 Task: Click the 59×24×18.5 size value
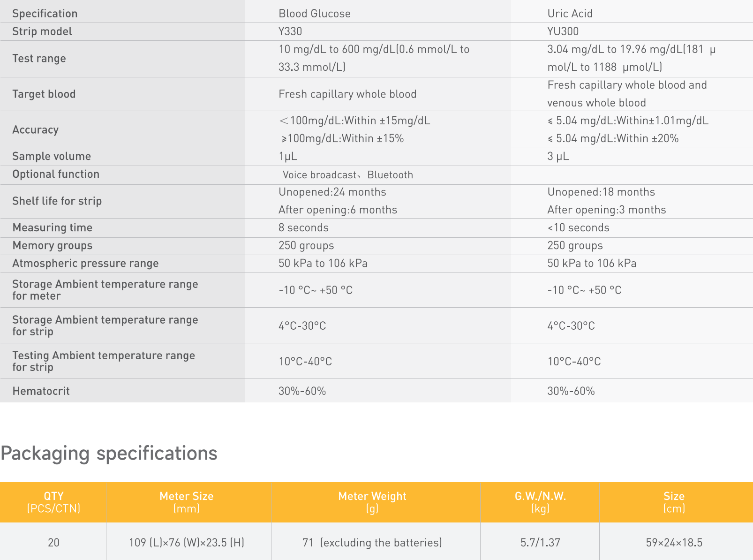674,543
